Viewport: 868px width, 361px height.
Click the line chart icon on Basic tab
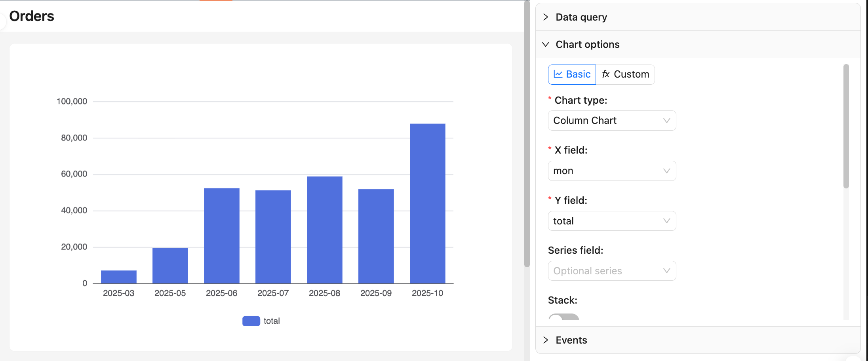point(558,74)
